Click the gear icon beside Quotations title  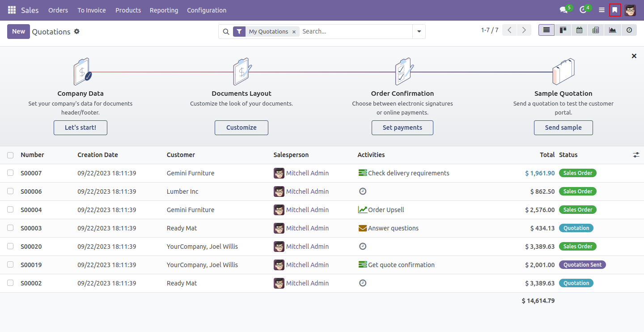click(77, 31)
